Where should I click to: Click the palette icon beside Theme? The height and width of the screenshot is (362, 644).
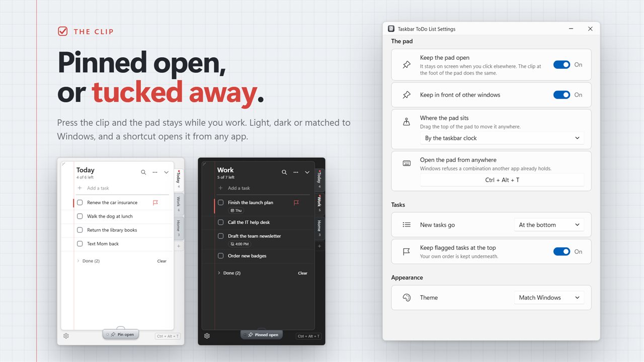(x=407, y=298)
